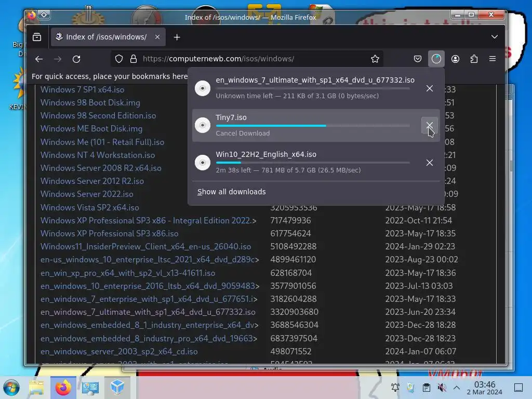Click the Tiny7.iso download progress bar
The height and width of the screenshot is (399, 532).
tap(312, 126)
